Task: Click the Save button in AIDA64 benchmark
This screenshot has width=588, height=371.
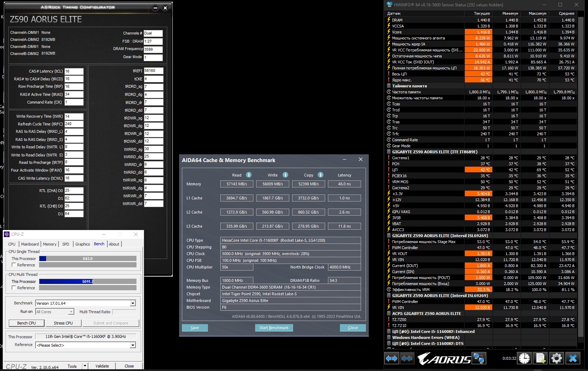Action: click(x=195, y=328)
